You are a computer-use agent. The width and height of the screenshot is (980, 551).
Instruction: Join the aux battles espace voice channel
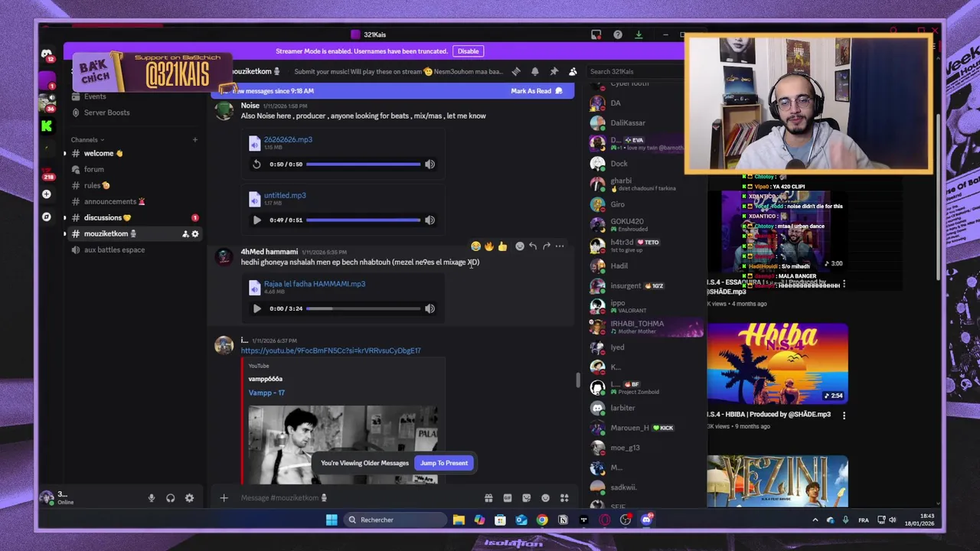click(x=114, y=249)
